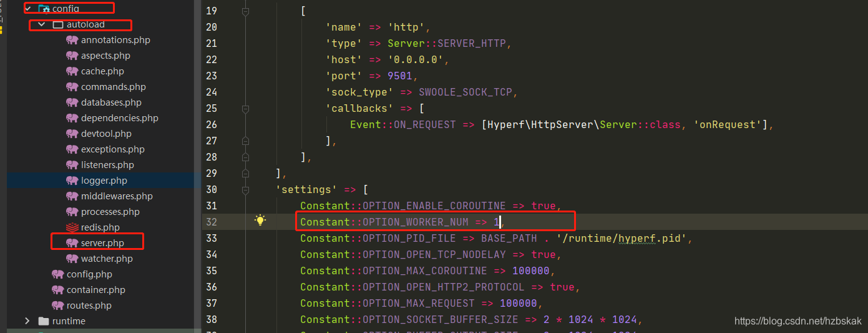Click the red redis.php file icon
This screenshot has height=333, width=868.
[x=72, y=227]
